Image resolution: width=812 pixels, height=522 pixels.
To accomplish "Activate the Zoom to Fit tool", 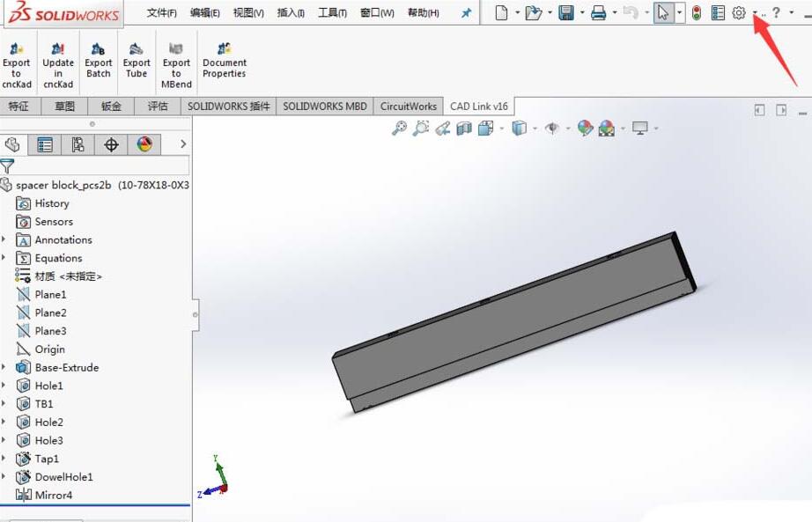I will pyautogui.click(x=398, y=128).
